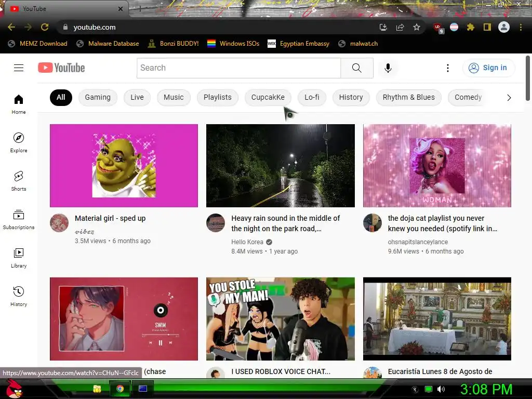Select the Comedy filter chip
Viewport: 532px width, 399px height.
click(x=468, y=97)
